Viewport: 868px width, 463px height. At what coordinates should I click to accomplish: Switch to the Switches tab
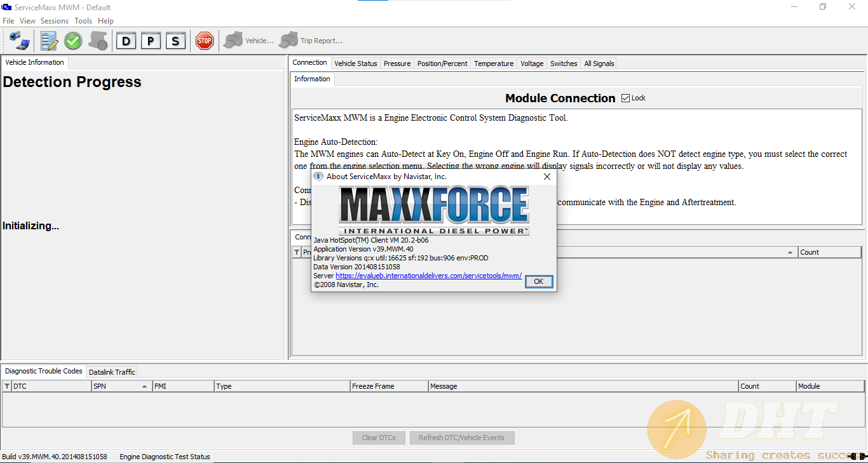pos(564,64)
